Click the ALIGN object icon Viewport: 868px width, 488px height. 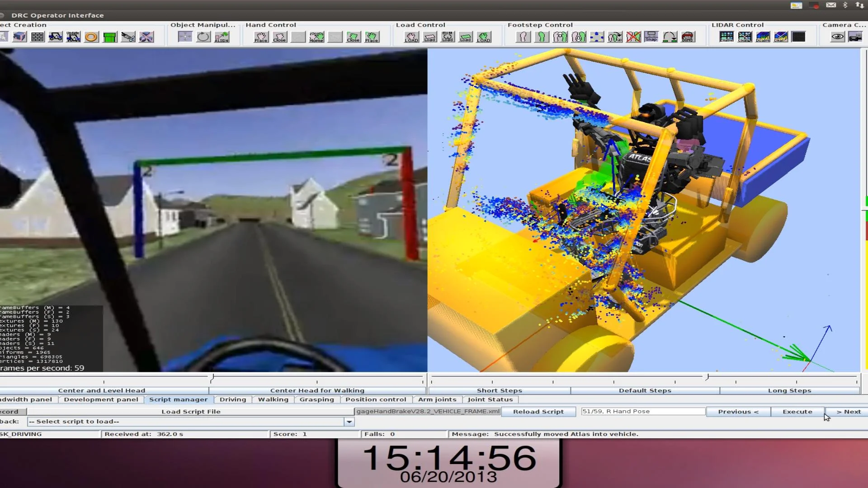[x=222, y=37]
